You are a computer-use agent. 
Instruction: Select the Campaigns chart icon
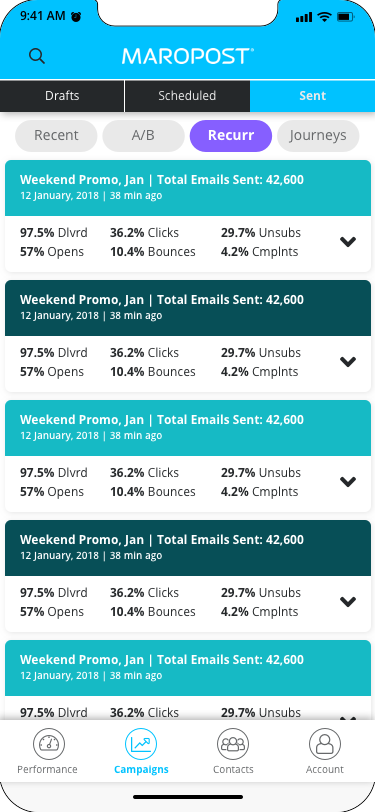pos(141,744)
